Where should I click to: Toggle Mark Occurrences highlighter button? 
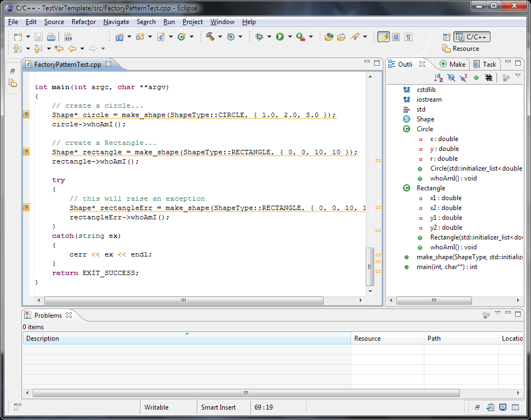click(x=384, y=37)
